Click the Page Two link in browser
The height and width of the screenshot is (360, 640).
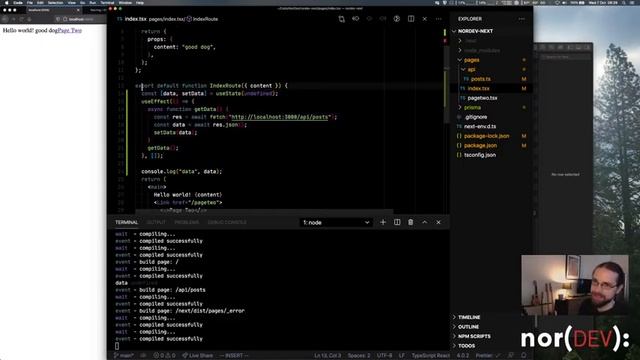pos(69,30)
